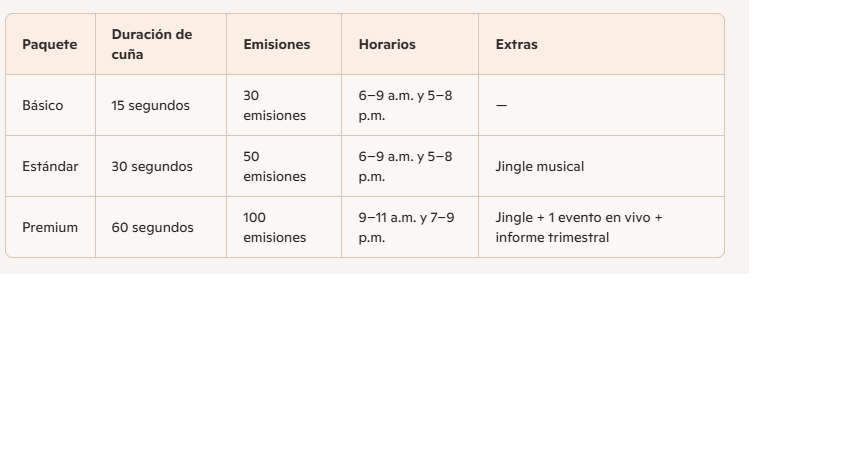856x474 pixels.
Task: Click the Estándar row schedule cell
Action: (x=405, y=167)
